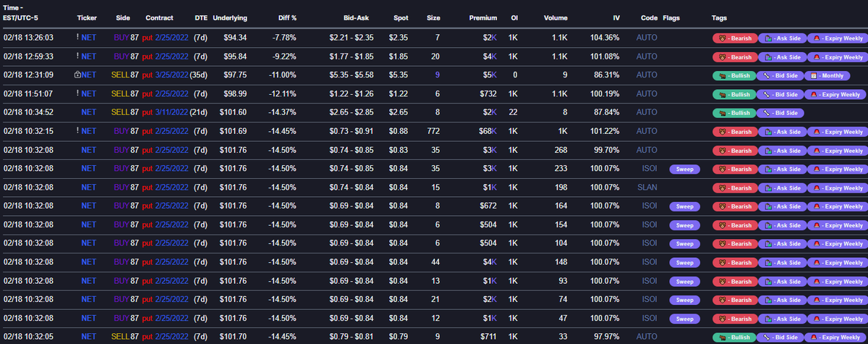Click the Sweep flag in the 104 volume row
Image resolution: width=868 pixels, height=344 pixels.
pyautogui.click(x=684, y=244)
